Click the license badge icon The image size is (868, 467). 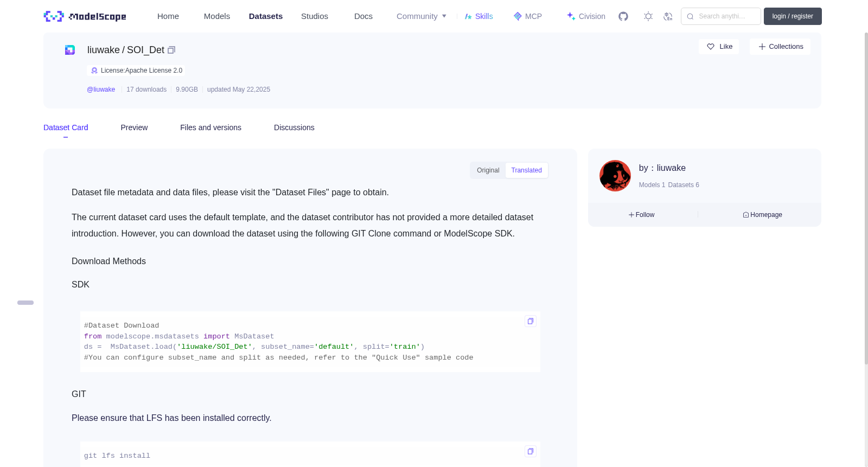click(94, 71)
